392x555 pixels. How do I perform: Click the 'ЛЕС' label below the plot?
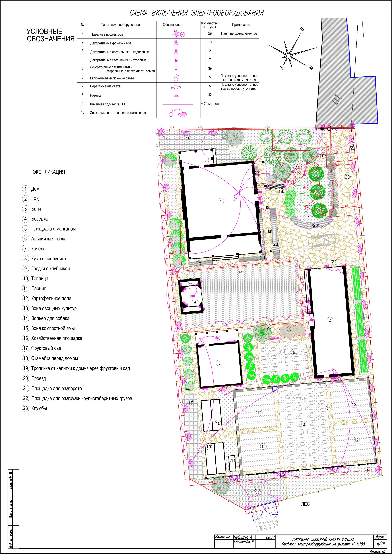305,504
